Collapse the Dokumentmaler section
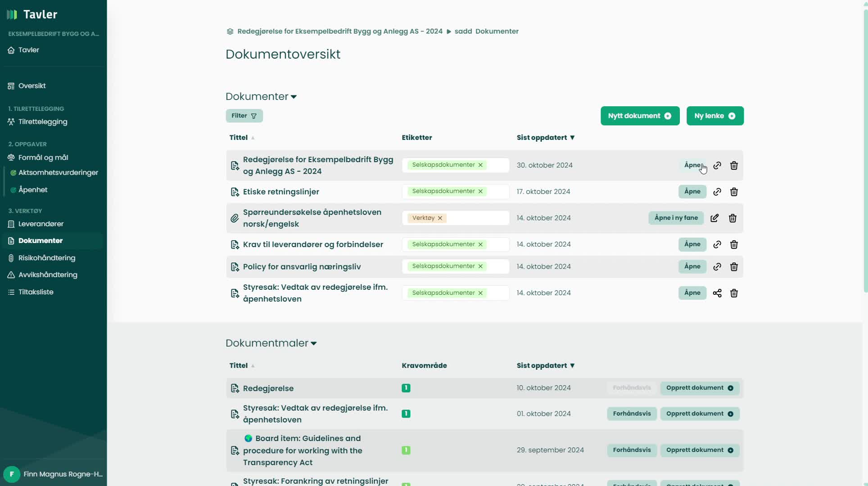This screenshot has height=486, width=868. pyautogui.click(x=314, y=343)
